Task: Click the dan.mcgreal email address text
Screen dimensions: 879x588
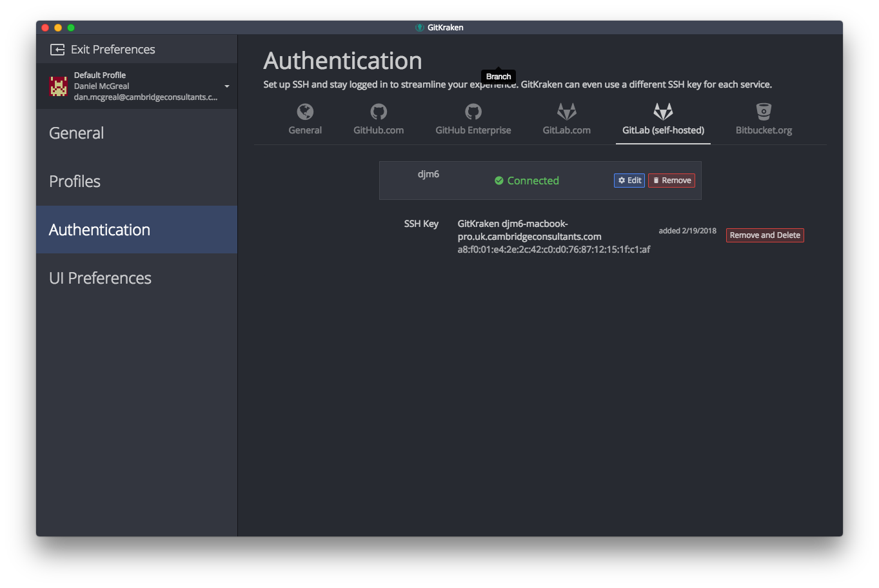Action: (x=146, y=97)
